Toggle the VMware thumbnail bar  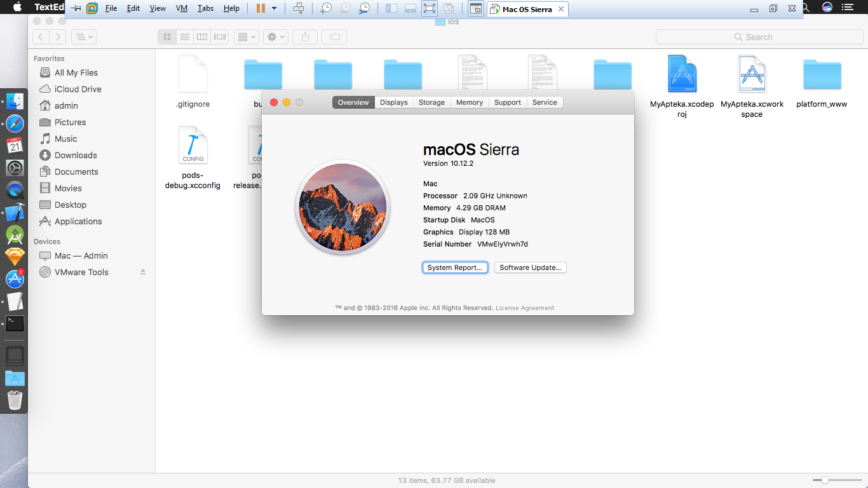[410, 8]
